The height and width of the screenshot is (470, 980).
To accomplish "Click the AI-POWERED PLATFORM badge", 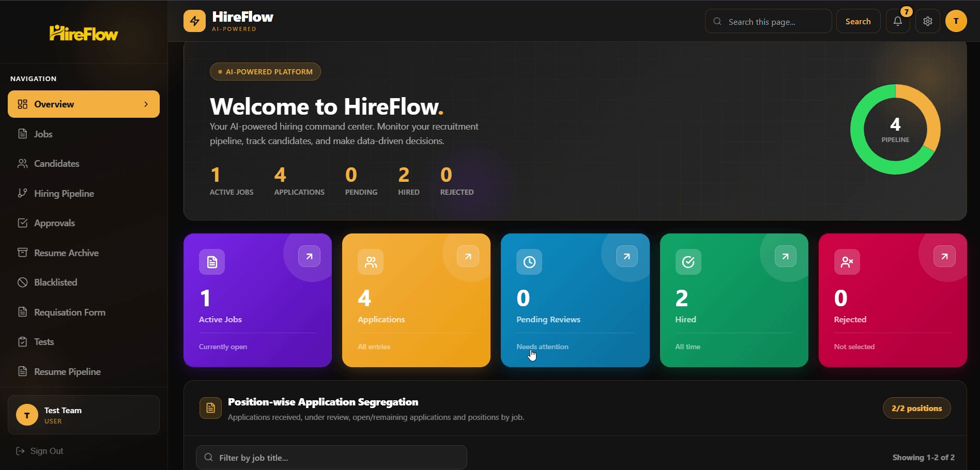I will pos(265,71).
